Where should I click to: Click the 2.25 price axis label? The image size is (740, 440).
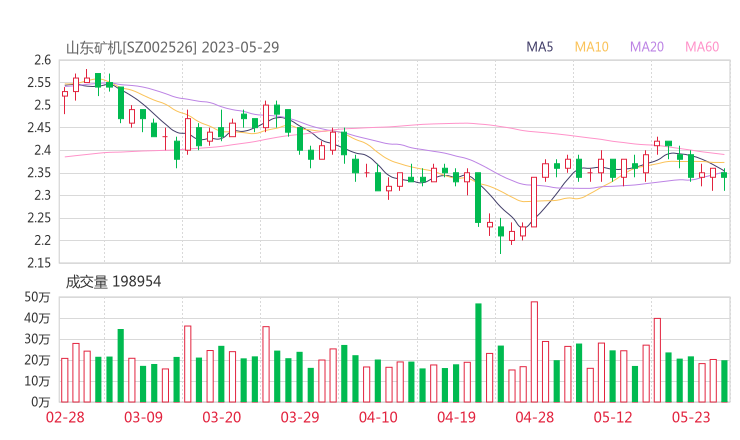[x=39, y=218]
